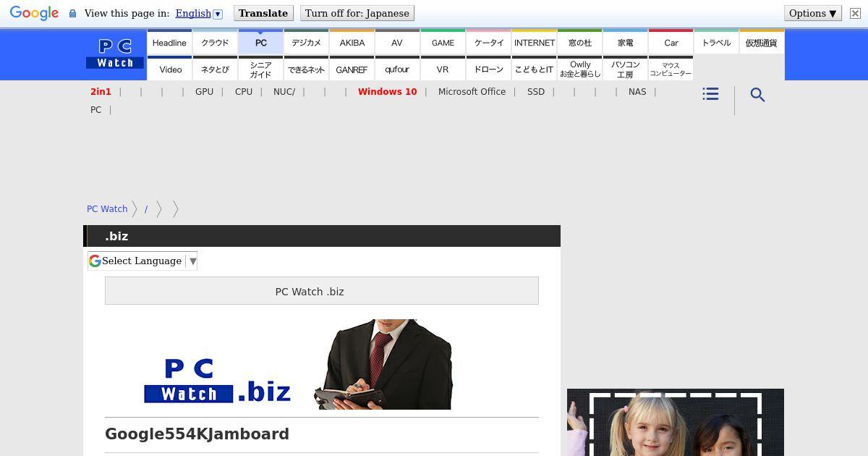Viewport: 868px width, 456px height.
Task: Open the パソコン工房 tab
Action: (x=625, y=69)
